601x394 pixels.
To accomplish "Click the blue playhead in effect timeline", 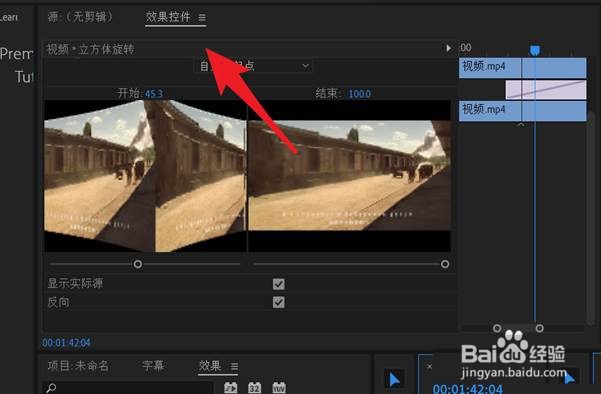I will click(x=535, y=51).
